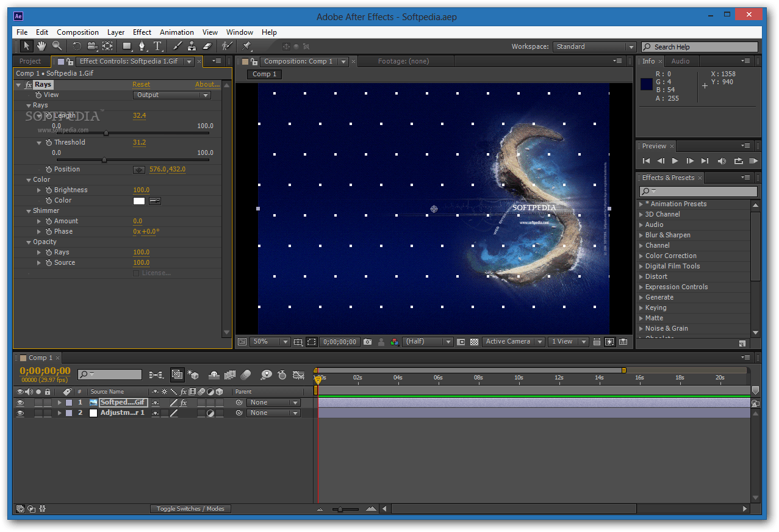Open the 1 View layout dropdown
The image size is (779, 532).
[x=568, y=342]
